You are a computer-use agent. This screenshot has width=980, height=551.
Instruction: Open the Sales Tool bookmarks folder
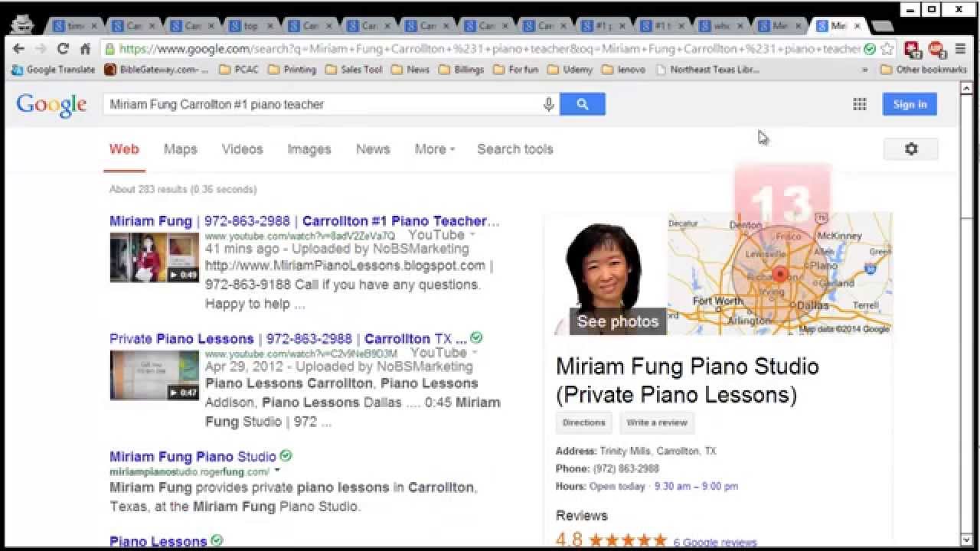click(x=354, y=70)
